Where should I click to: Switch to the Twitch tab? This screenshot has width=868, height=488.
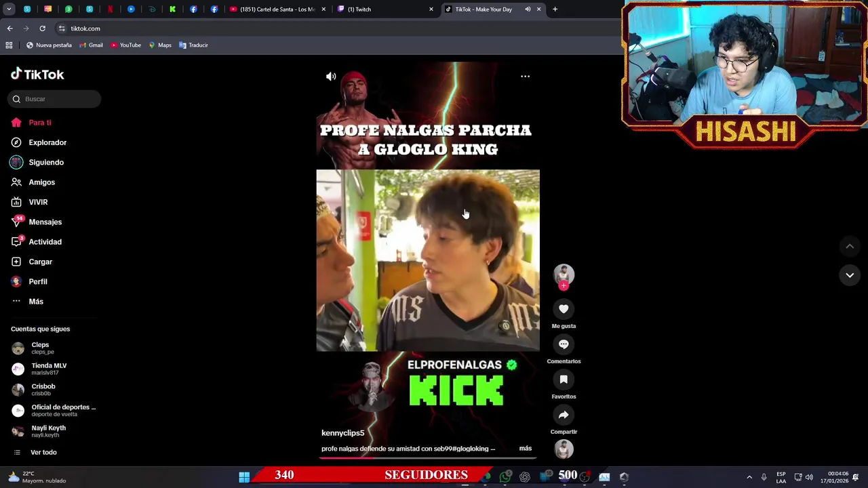click(x=385, y=9)
